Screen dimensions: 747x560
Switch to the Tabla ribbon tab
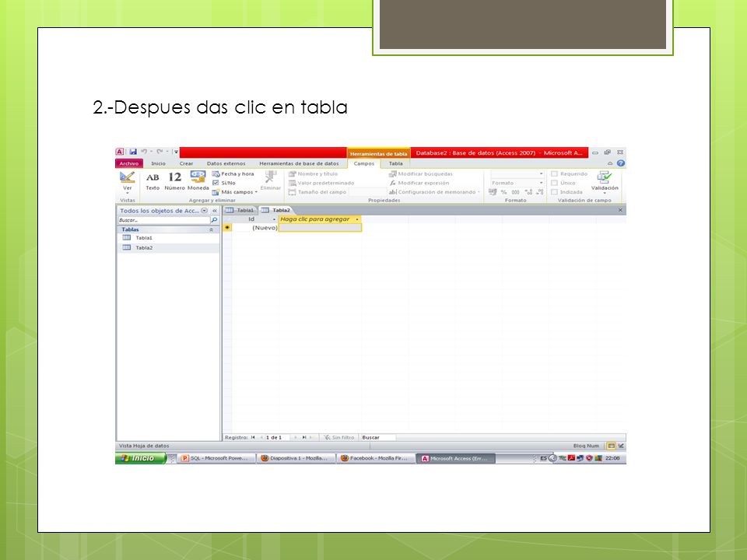(x=395, y=163)
